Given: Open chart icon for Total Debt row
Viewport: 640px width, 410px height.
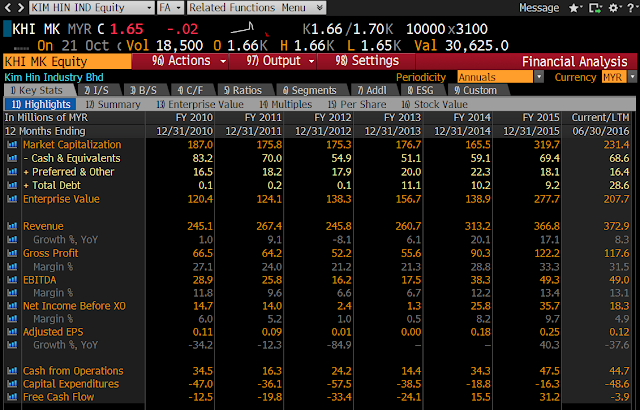Looking at the screenshot, I should pyautogui.click(x=12, y=185).
